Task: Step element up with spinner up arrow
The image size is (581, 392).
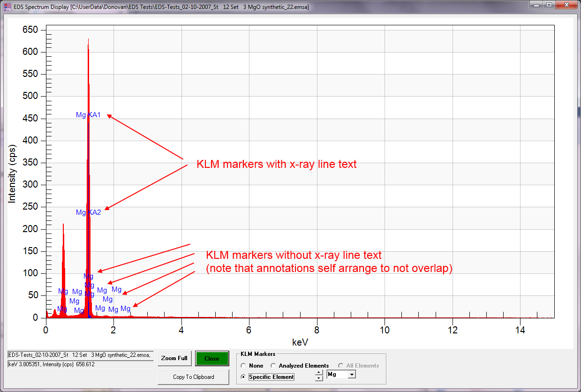Action: (x=319, y=373)
